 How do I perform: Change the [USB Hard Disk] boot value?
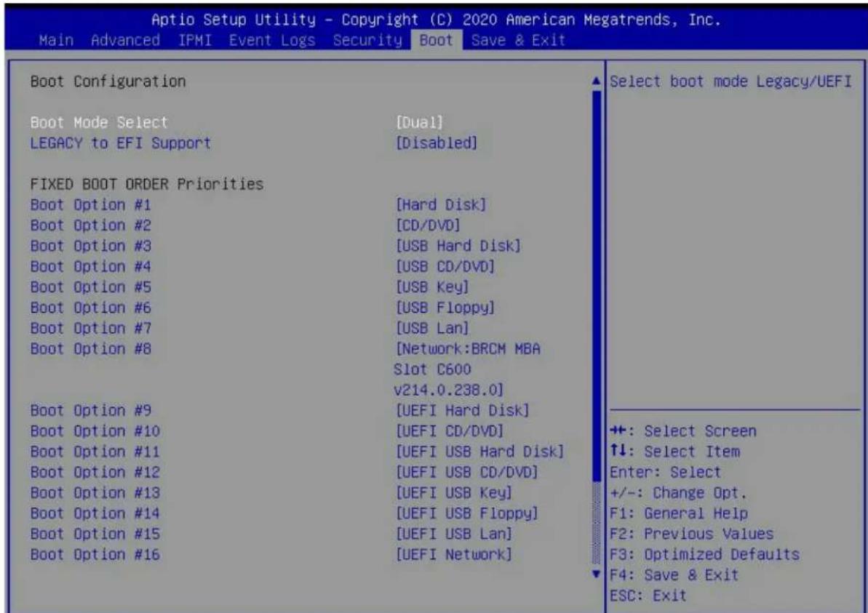click(x=458, y=247)
